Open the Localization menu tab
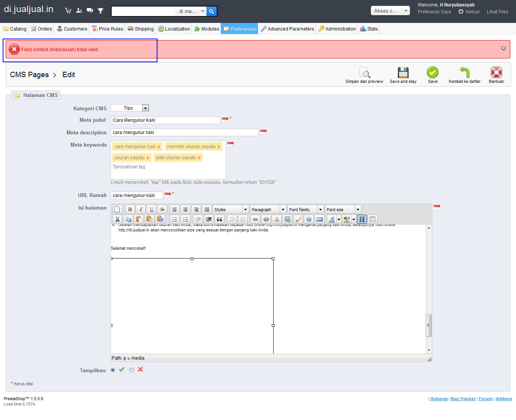516x420 pixels. (174, 29)
